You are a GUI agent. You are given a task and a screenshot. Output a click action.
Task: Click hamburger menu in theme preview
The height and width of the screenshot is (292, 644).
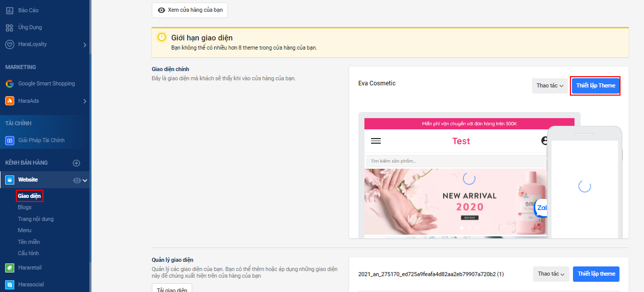[376, 141]
